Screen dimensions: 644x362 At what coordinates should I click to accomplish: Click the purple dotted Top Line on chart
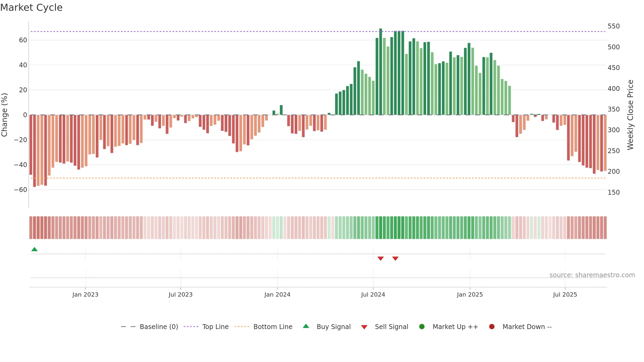318,32
